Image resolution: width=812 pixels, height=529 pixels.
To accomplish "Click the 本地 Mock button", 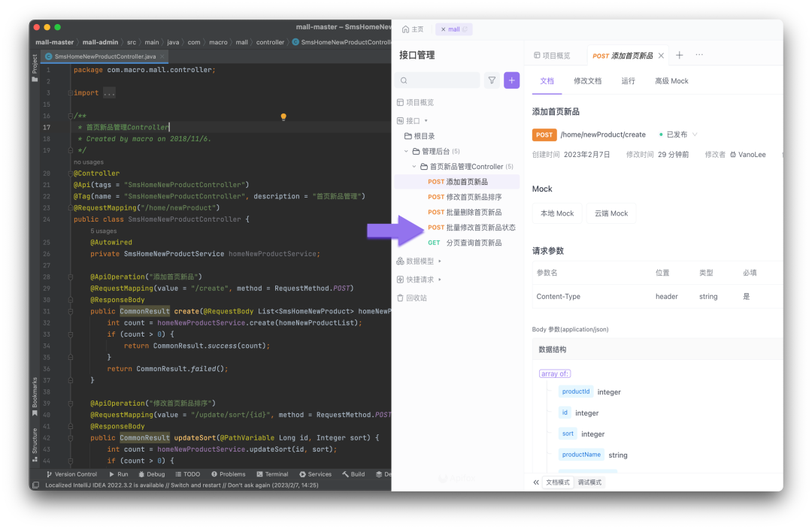I will (556, 213).
